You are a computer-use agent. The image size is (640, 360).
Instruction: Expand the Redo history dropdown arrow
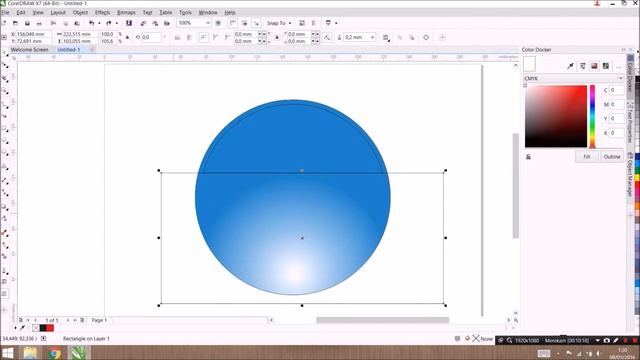pyautogui.click(x=116, y=23)
